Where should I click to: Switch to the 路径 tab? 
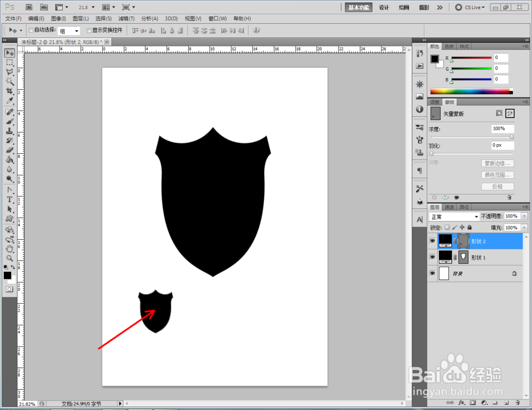[x=464, y=207]
